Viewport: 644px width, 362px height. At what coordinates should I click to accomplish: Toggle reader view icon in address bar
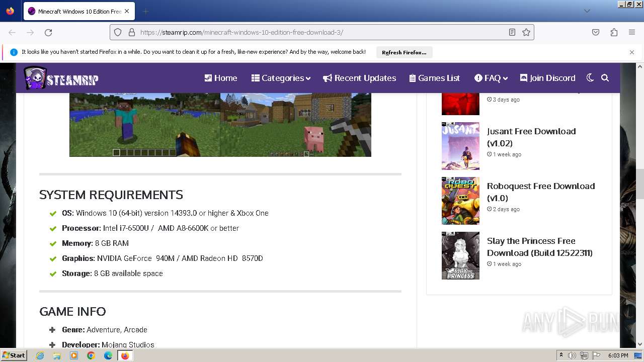coord(512,32)
